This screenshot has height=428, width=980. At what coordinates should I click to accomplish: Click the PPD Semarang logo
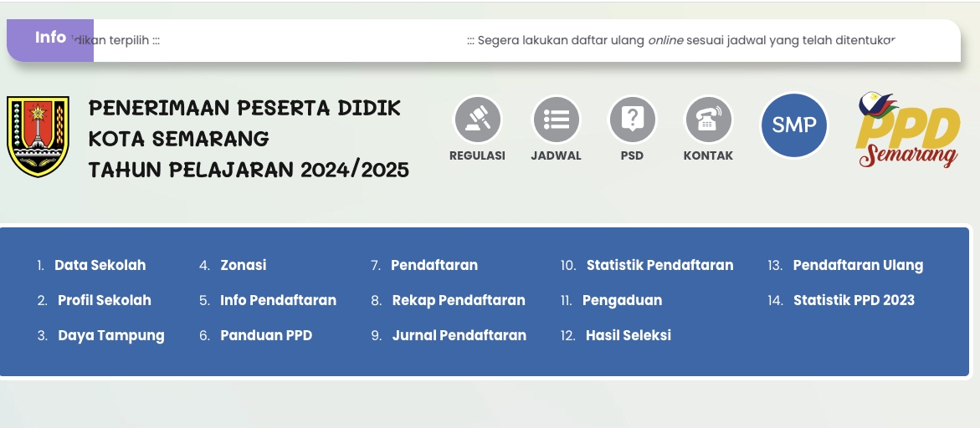click(x=909, y=130)
